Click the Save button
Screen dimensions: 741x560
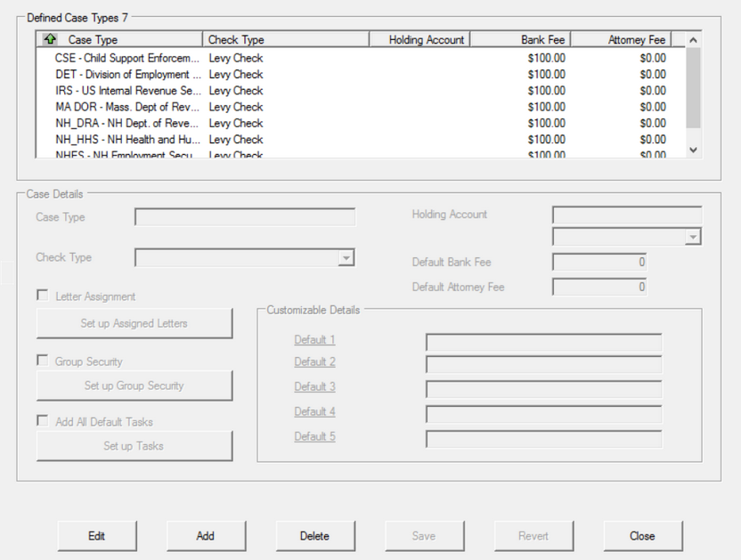[x=424, y=536]
